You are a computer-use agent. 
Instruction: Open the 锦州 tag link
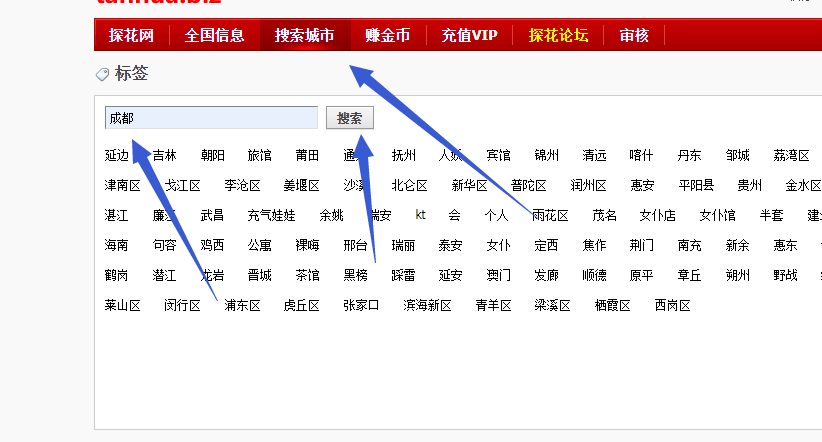(x=546, y=155)
